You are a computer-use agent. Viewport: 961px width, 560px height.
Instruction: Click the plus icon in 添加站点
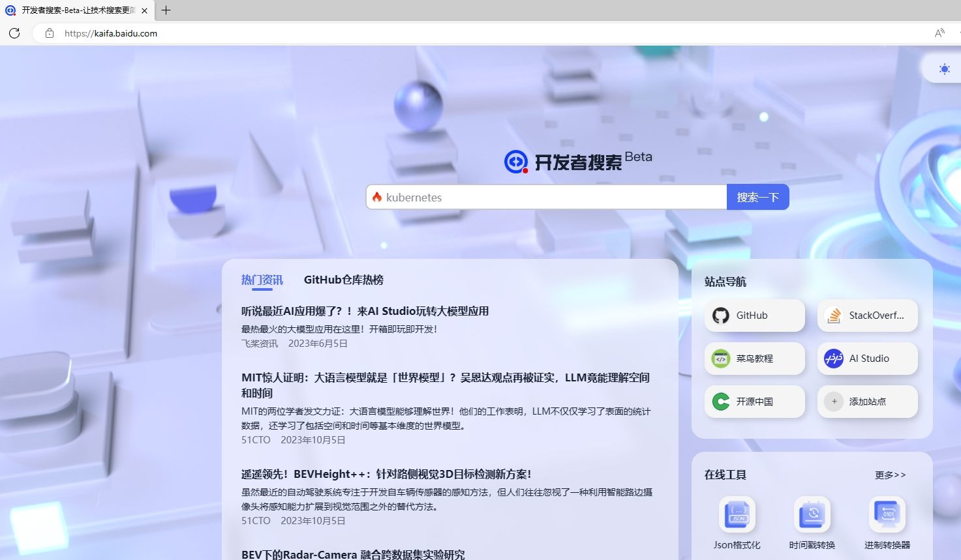(x=834, y=402)
